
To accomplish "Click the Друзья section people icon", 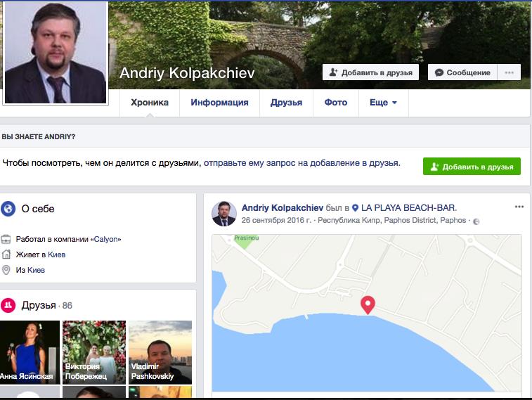I will point(8,305).
